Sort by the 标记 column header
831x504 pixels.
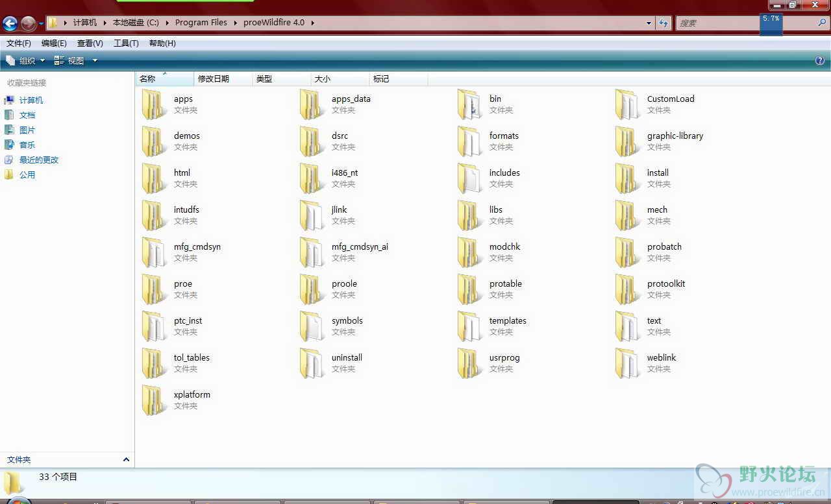click(x=399, y=78)
